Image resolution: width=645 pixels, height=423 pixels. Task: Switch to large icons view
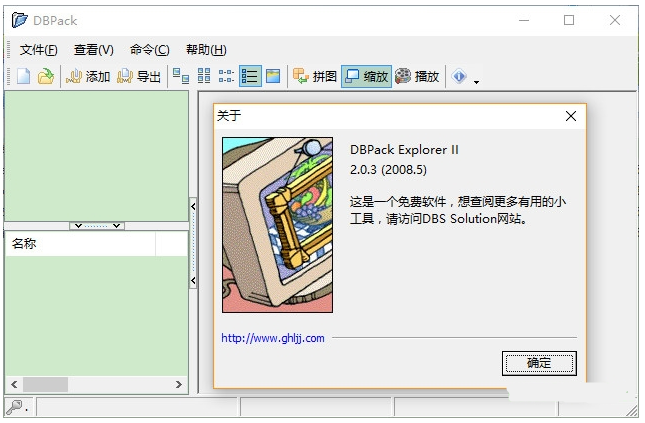(181, 76)
